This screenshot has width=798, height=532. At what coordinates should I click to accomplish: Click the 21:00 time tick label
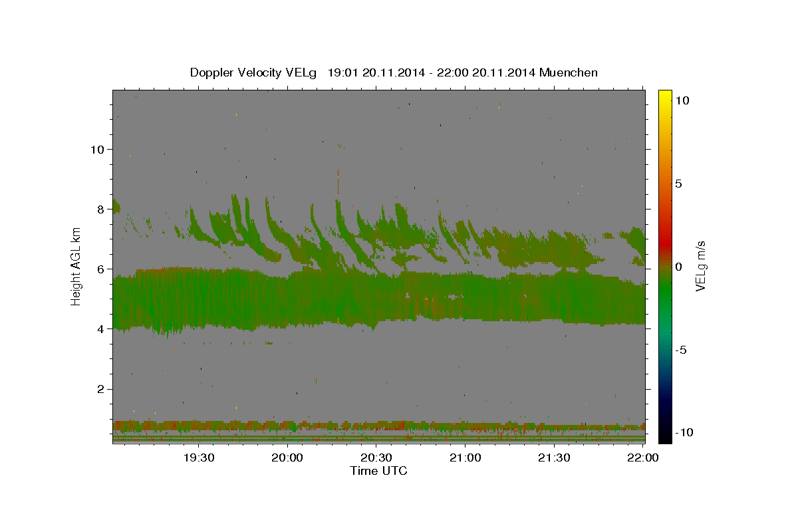coord(465,458)
